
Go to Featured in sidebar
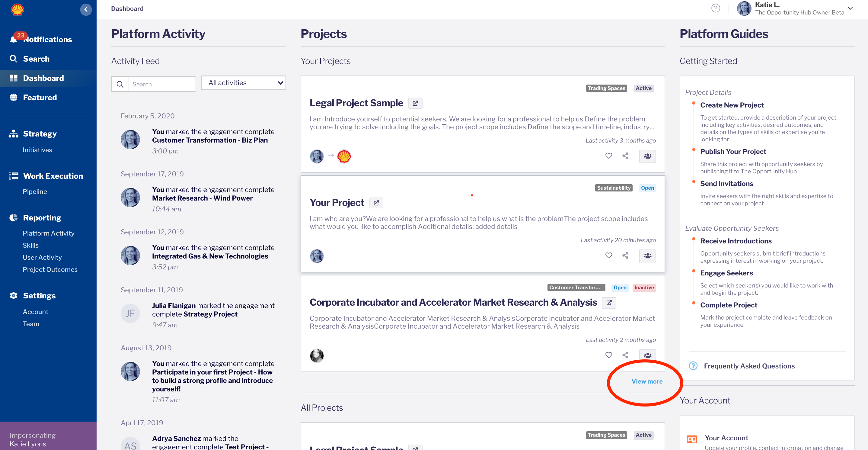coord(40,98)
